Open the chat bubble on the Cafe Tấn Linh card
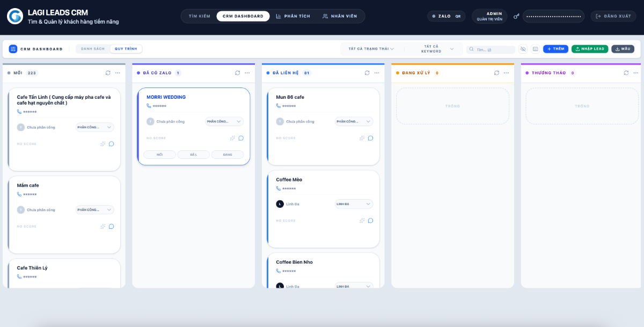This screenshot has width=644, height=327. point(111,144)
